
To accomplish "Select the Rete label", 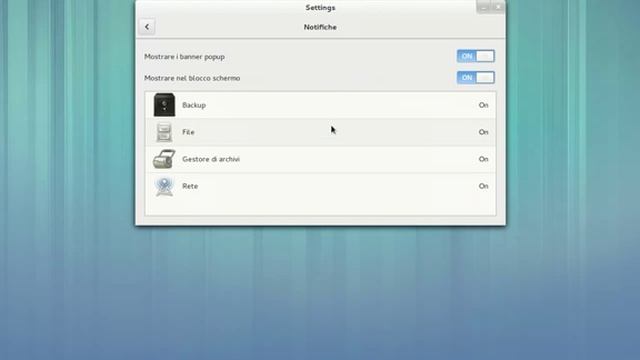I will (x=190, y=186).
